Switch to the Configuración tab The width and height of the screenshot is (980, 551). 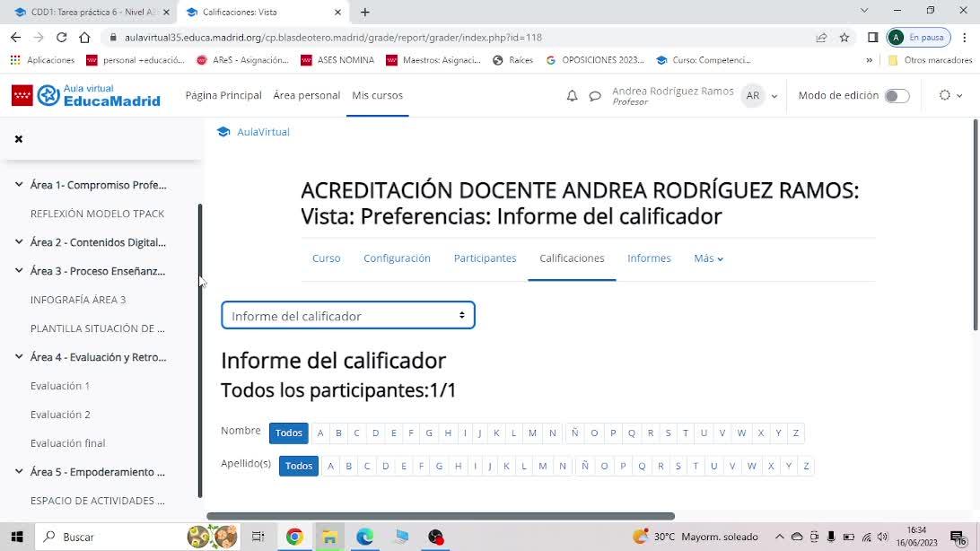click(x=397, y=258)
